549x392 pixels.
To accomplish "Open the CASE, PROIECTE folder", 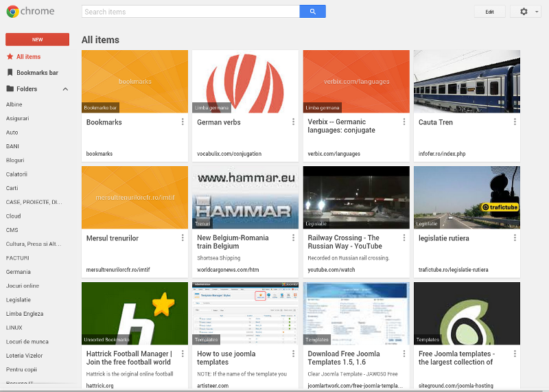I will (x=34, y=202).
